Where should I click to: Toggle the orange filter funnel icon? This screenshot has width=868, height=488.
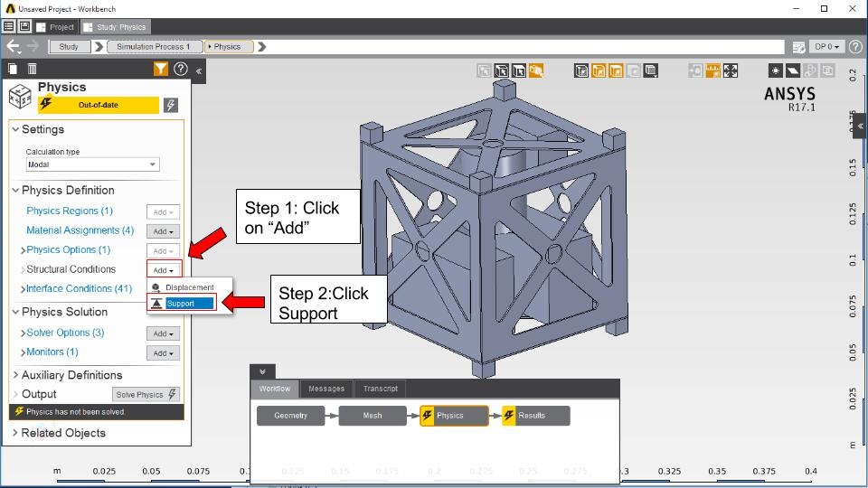(161, 69)
